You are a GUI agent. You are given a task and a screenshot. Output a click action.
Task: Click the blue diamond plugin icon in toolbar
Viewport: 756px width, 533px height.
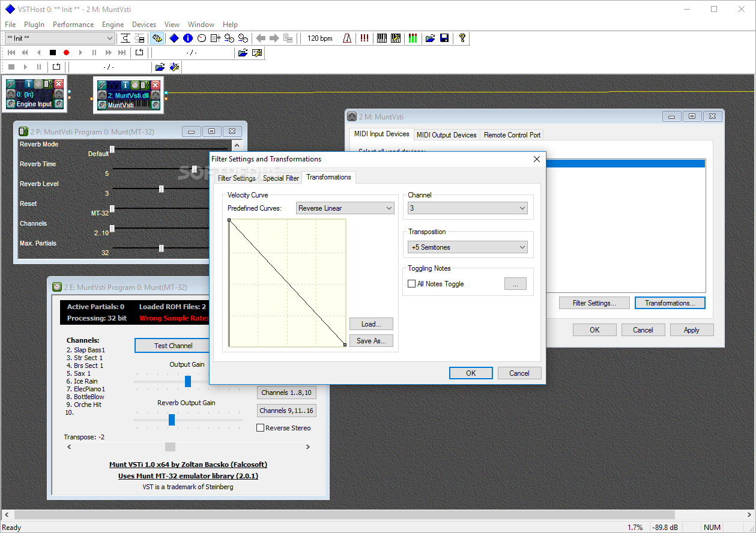pos(174,38)
